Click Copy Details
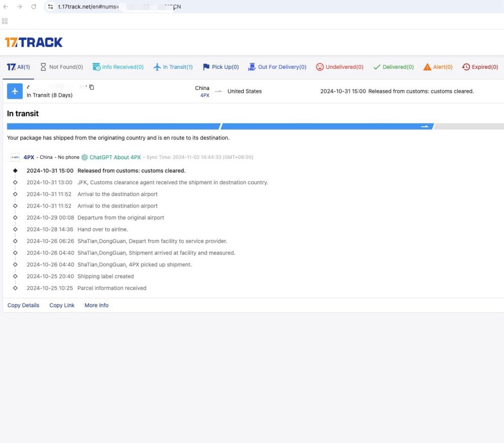504x443 pixels. click(x=24, y=305)
